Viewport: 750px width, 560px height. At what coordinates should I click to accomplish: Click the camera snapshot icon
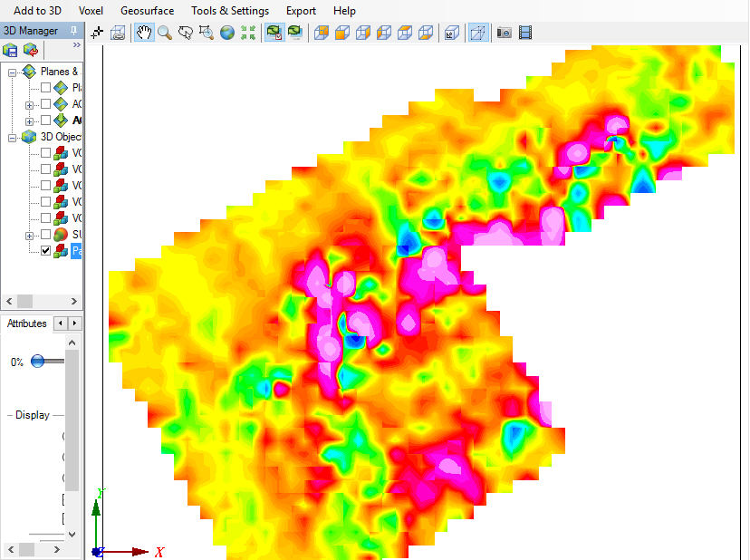[505, 33]
